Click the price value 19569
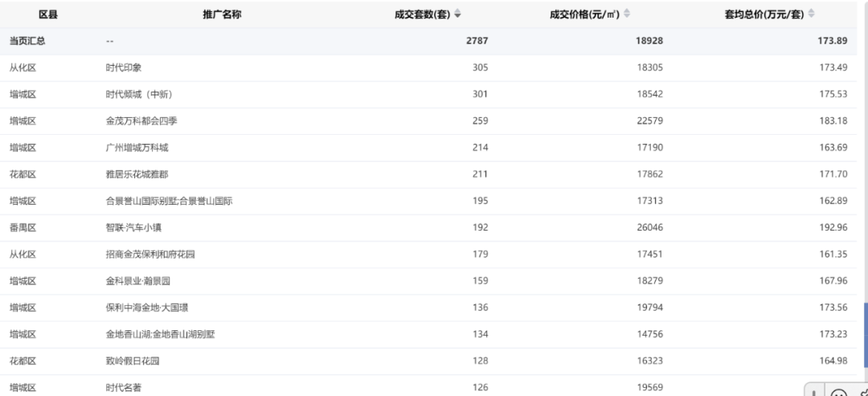 (x=650, y=388)
